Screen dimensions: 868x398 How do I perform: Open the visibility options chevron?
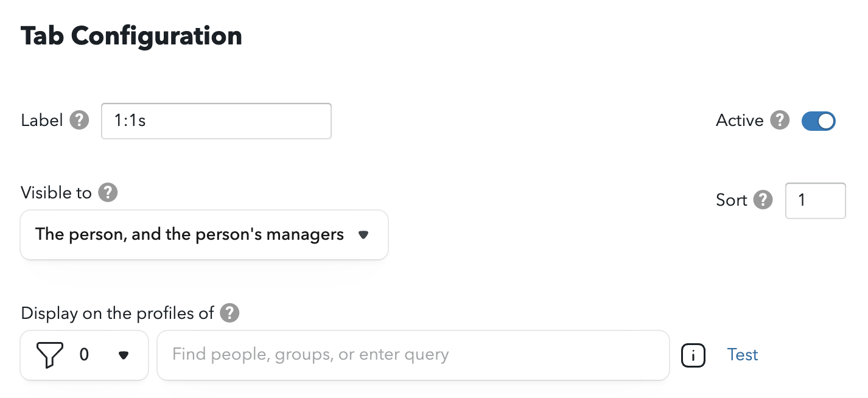point(363,235)
